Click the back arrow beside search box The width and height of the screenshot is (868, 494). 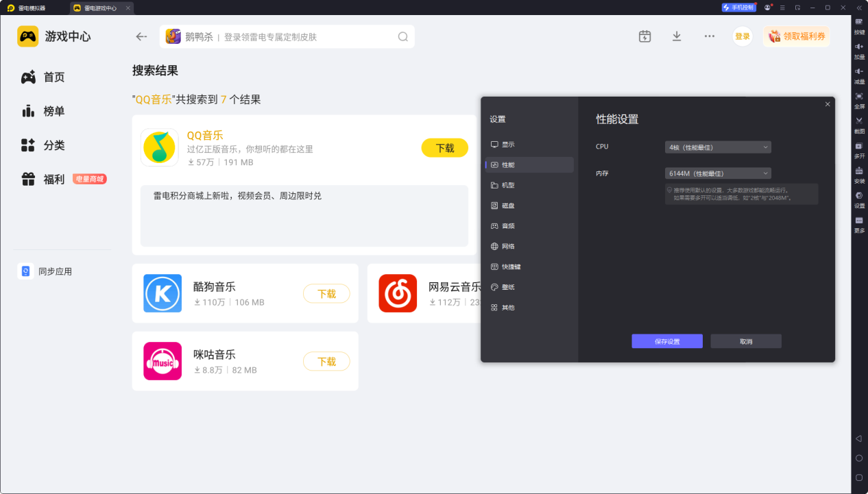pos(142,36)
